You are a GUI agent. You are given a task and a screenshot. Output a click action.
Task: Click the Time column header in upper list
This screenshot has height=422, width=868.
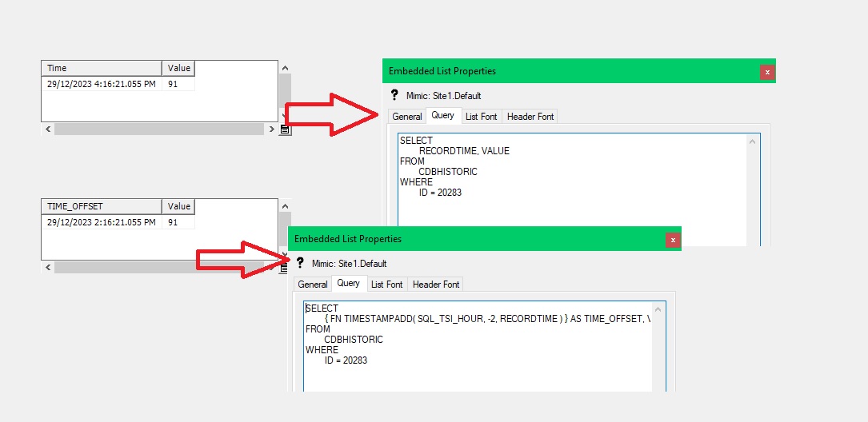click(x=102, y=68)
